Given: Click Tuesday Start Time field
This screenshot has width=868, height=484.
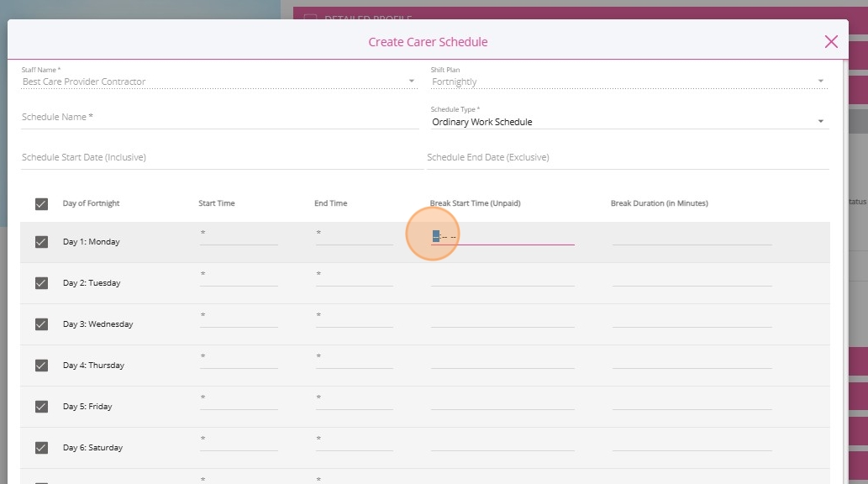Looking at the screenshot, I should point(239,278).
